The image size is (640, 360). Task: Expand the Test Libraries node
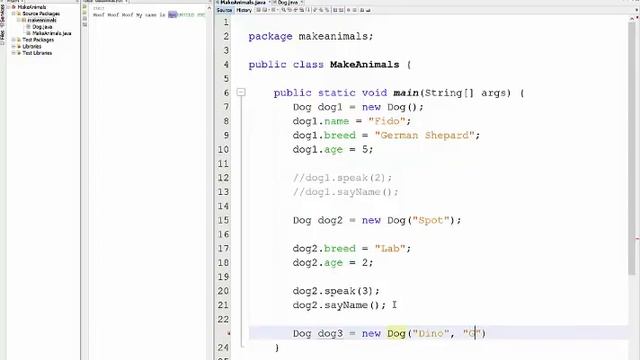click(x=13, y=53)
